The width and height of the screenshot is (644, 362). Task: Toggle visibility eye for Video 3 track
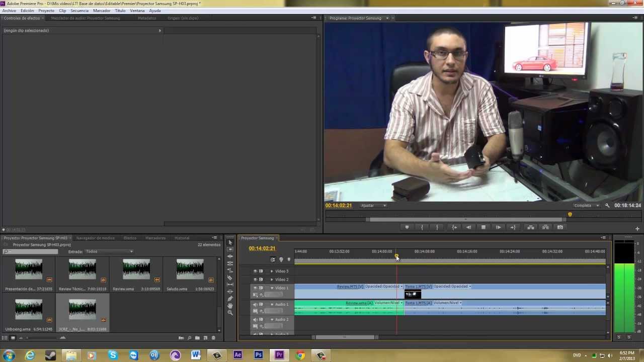[255, 271]
